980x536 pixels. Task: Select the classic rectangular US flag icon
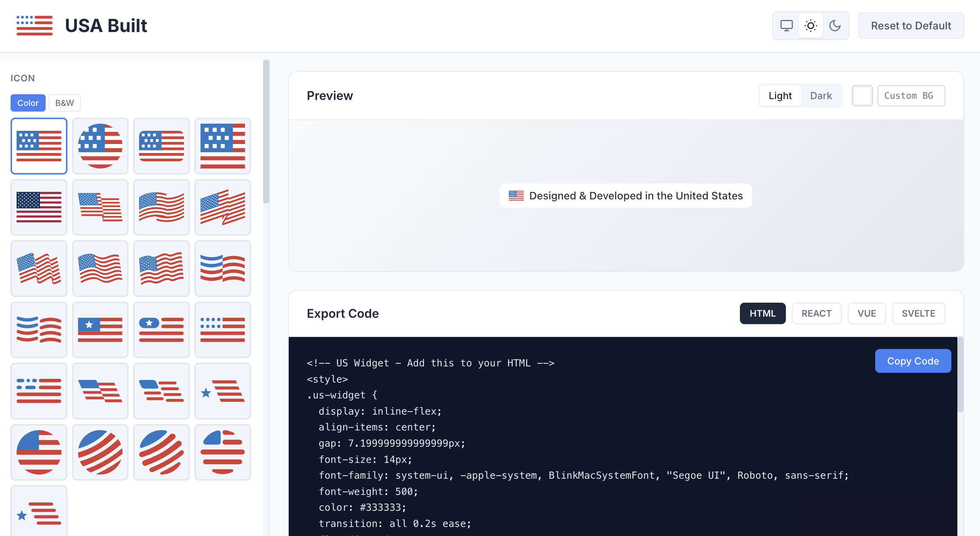pyautogui.click(x=39, y=146)
